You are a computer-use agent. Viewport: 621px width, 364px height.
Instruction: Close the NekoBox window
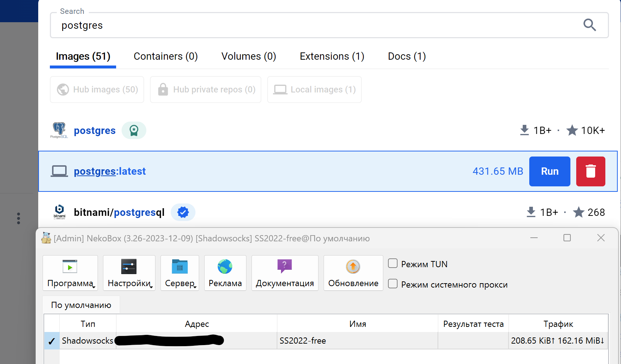pos(601,238)
